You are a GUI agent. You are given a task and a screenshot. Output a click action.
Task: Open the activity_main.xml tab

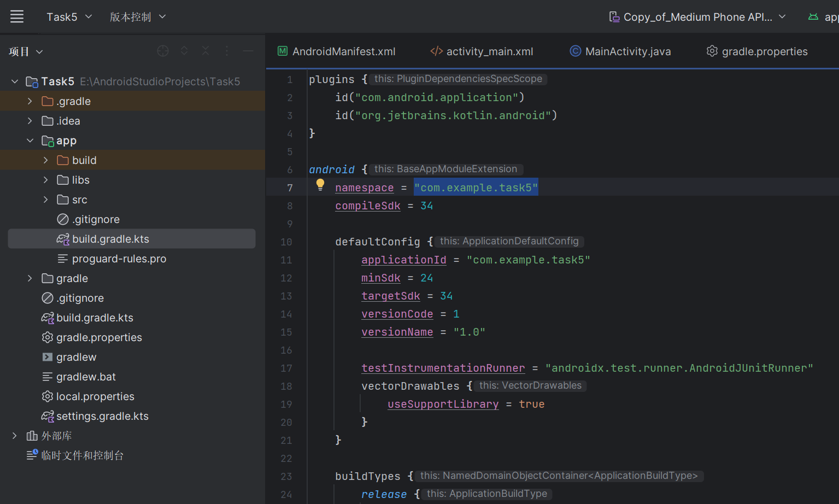point(482,51)
